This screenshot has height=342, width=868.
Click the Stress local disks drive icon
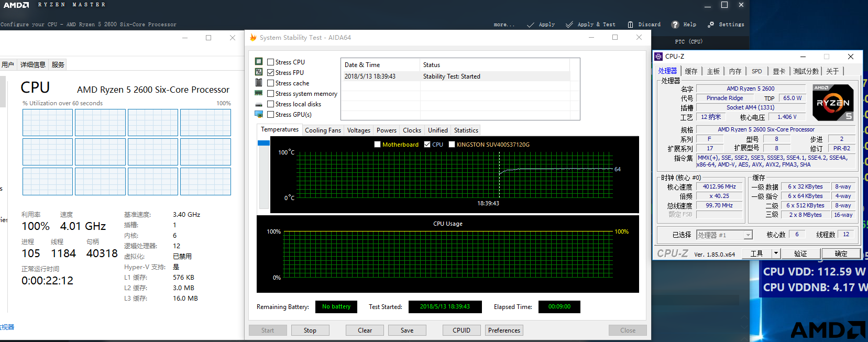pos(259,104)
